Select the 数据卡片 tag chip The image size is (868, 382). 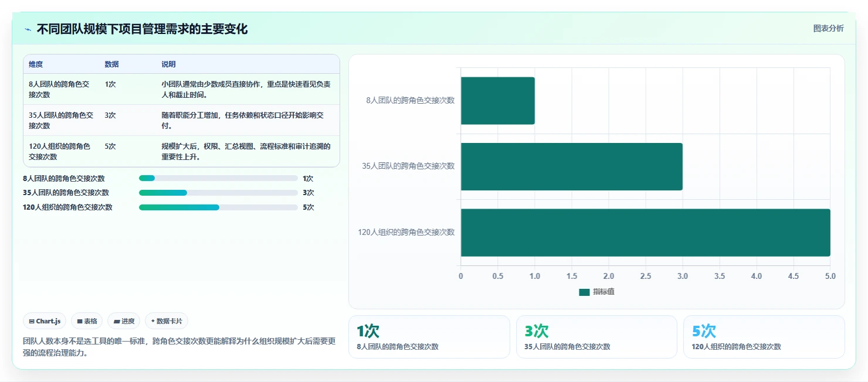pos(167,321)
